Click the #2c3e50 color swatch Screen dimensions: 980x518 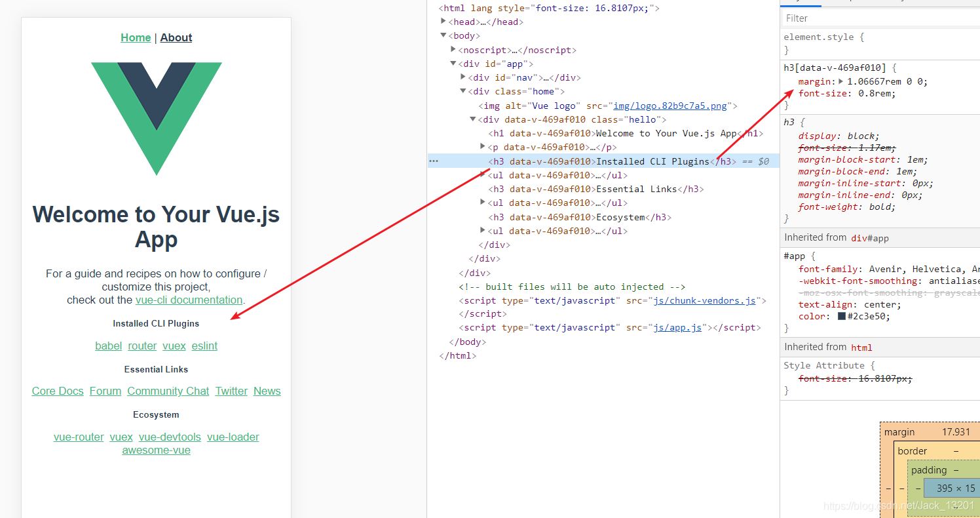(841, 317)
